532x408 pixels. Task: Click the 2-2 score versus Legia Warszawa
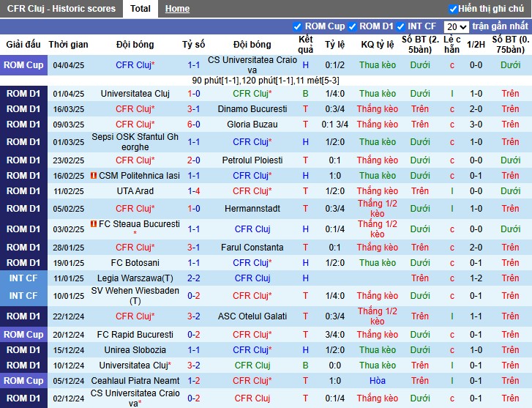coord(194,278)
